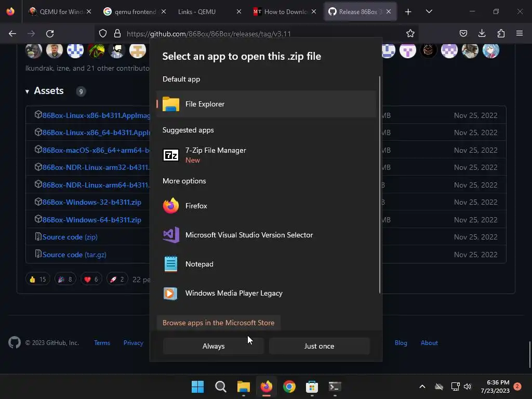Open the Firefox hamburger menu

520,33
